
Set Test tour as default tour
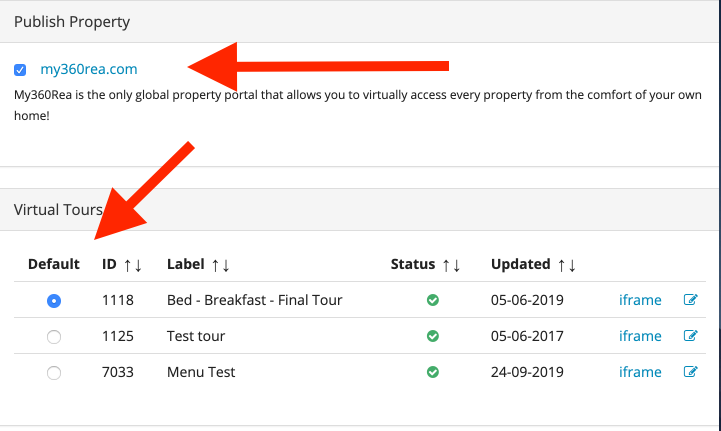[x=54, y=337]
